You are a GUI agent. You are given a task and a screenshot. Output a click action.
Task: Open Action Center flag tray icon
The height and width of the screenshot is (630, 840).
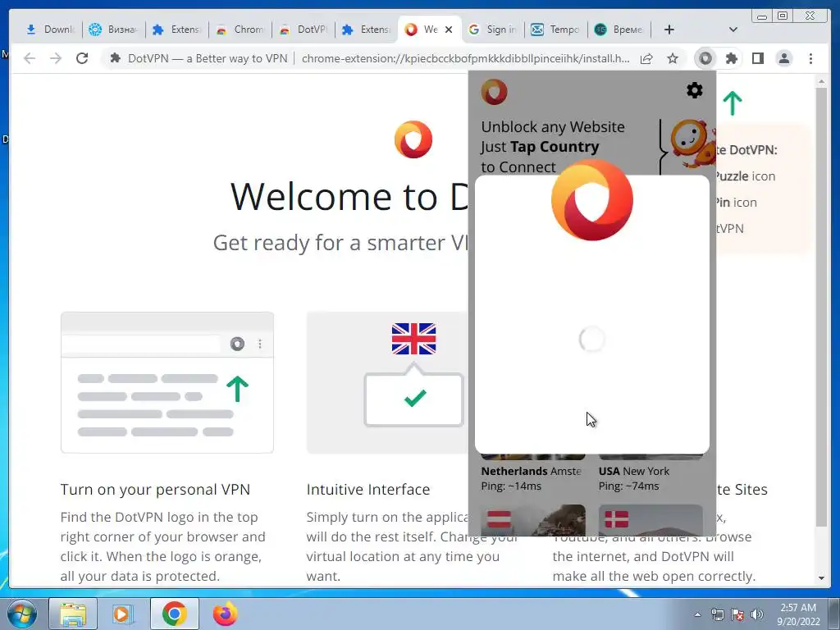(x=737, y=614)
